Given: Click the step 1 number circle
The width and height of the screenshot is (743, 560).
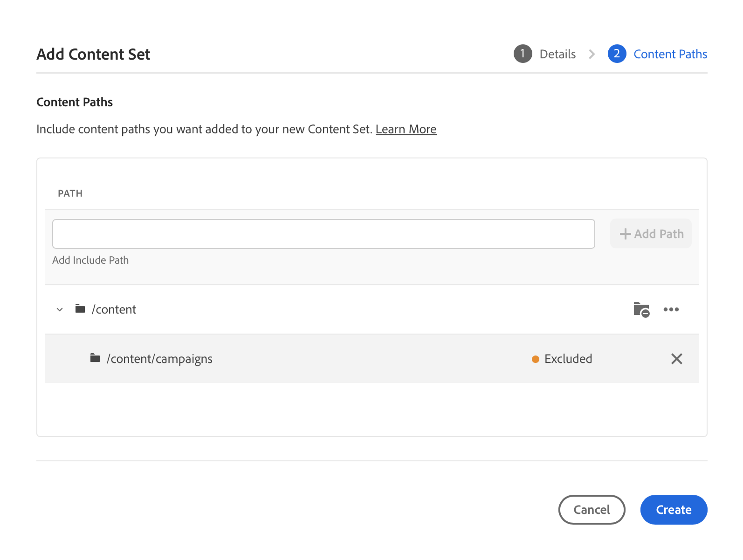Looking at the screenshot, I should tap(523, 54).
